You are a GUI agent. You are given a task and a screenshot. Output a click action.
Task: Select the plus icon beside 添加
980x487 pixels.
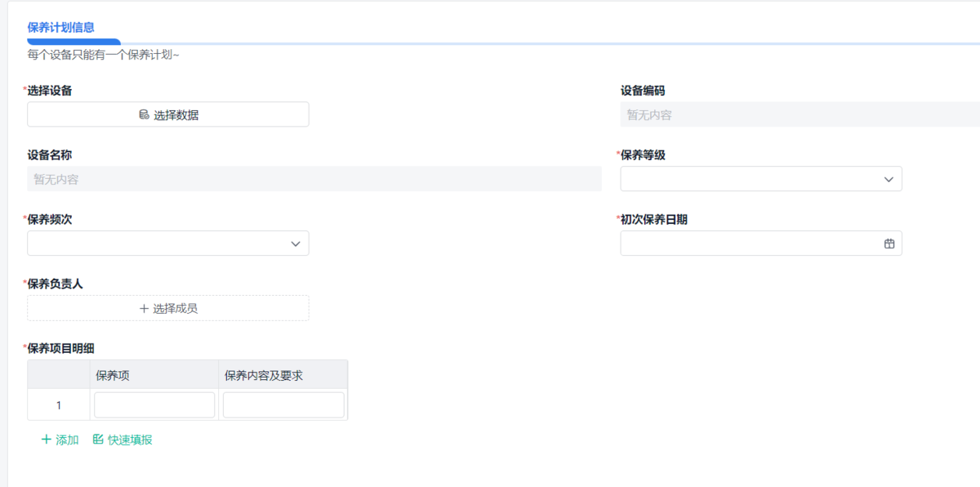click(46, 440)
